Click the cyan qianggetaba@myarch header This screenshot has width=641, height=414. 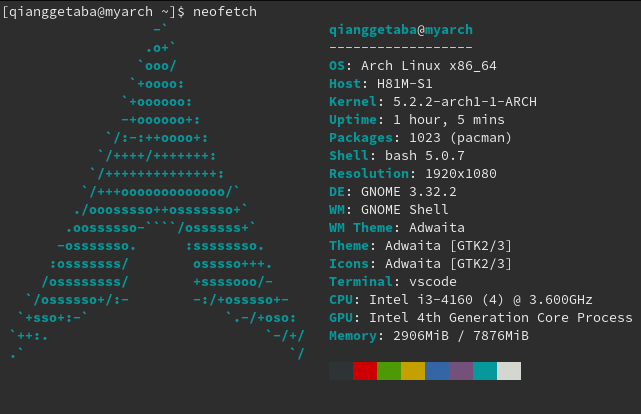(x=401, y=30)
